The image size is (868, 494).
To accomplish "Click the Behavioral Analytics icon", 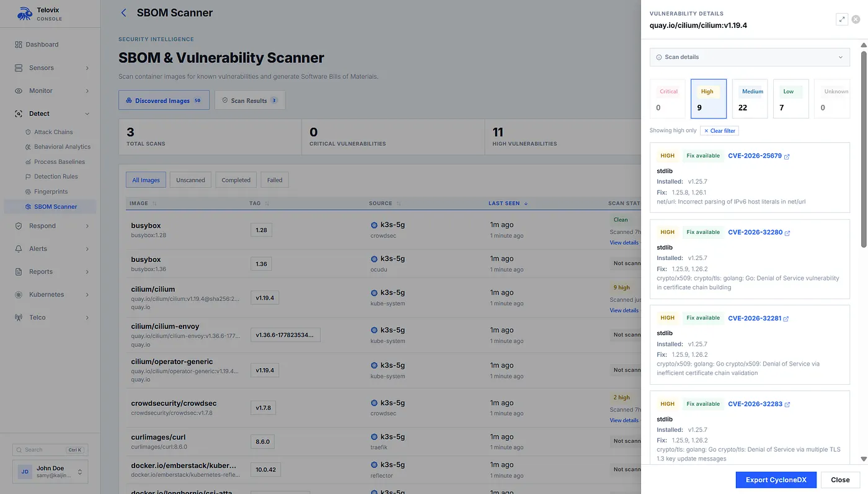I will [x=28, y=147].
